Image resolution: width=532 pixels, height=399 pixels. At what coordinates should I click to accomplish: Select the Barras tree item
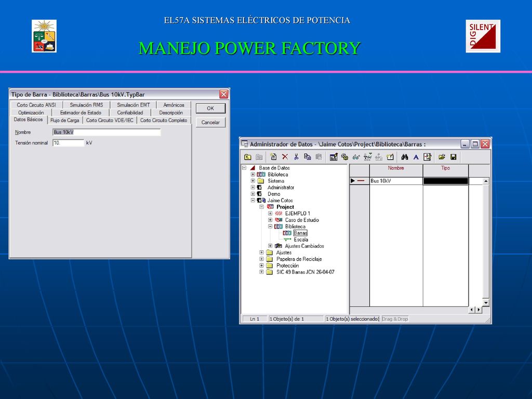300,233
